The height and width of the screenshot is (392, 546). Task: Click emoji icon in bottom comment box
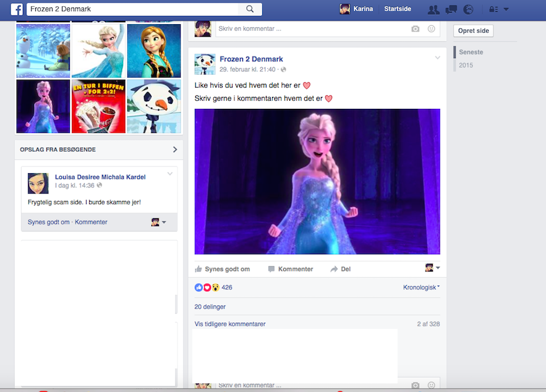click(x=431, y=385)
